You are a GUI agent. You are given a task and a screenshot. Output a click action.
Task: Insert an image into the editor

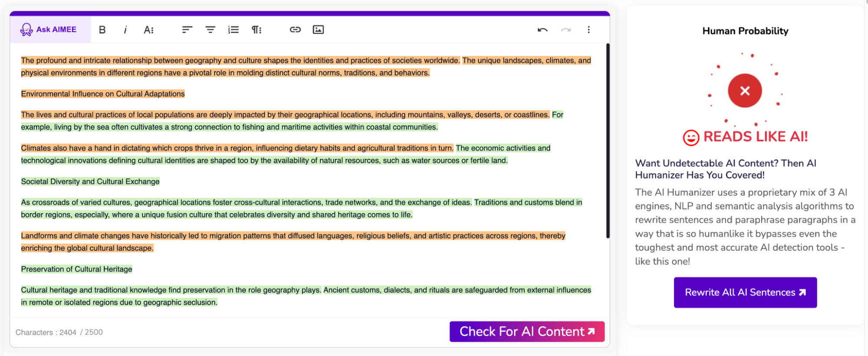tap(318, 30)
